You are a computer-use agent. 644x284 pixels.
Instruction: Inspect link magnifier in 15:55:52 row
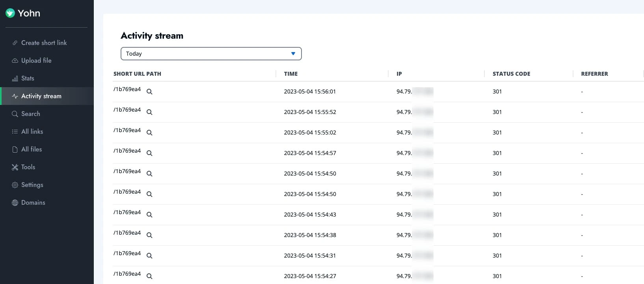(149, 112)
